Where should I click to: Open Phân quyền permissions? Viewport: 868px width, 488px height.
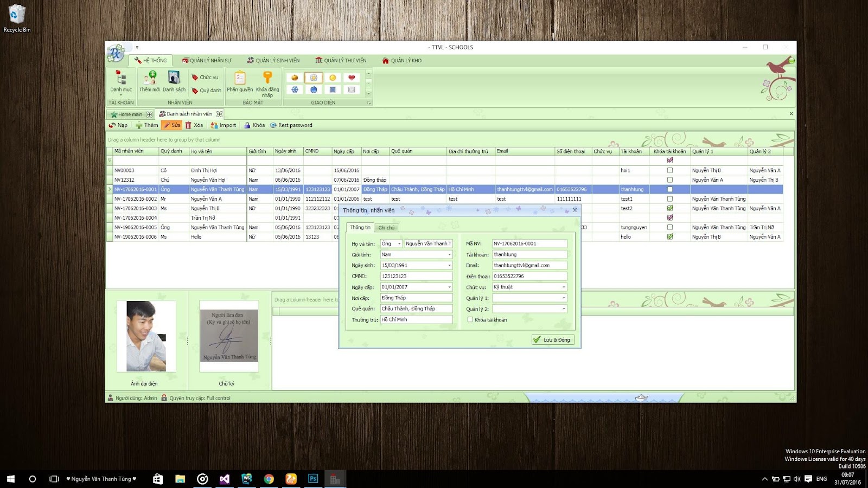click(x=240, y=81)
